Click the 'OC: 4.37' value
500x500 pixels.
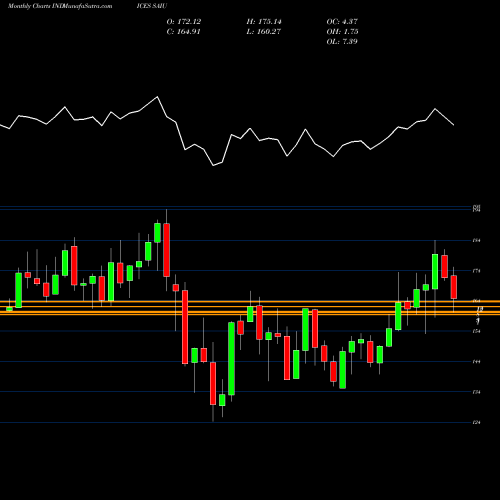coord(342,22)
